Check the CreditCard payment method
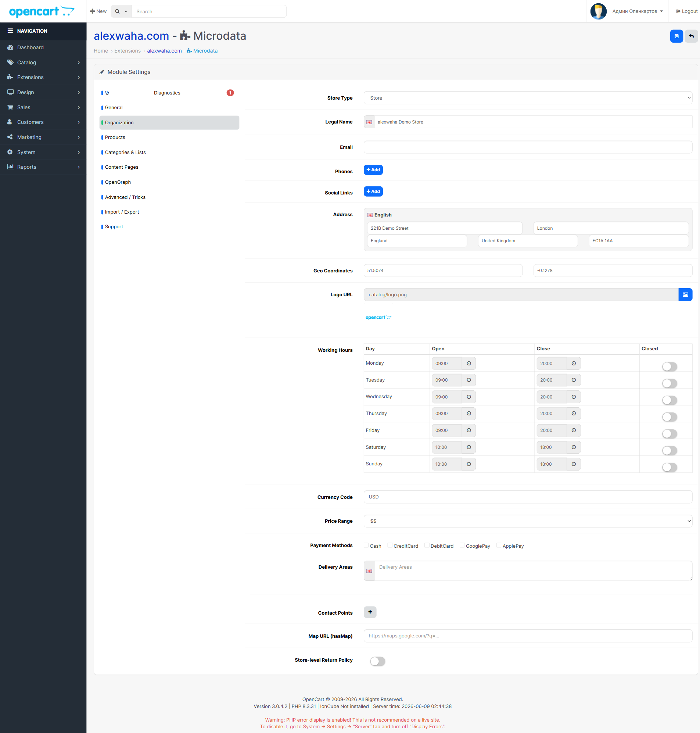The image size is (700, 733). click(390, 545)
